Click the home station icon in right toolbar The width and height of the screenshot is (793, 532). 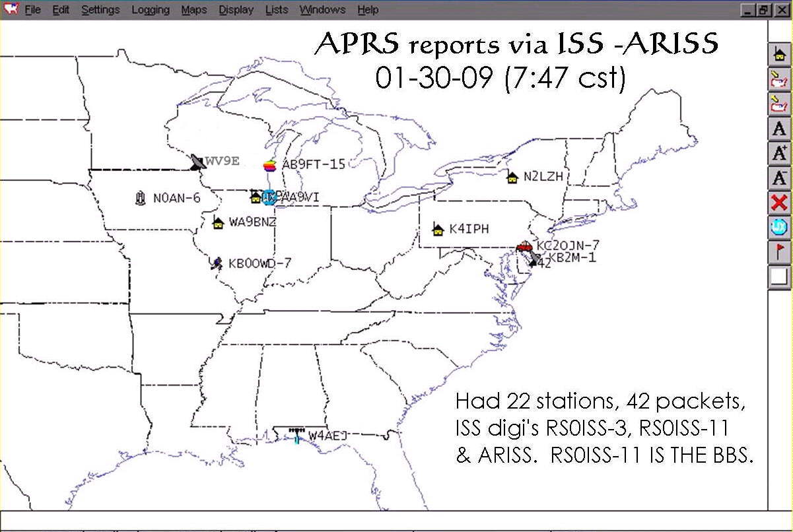[779, 56]
